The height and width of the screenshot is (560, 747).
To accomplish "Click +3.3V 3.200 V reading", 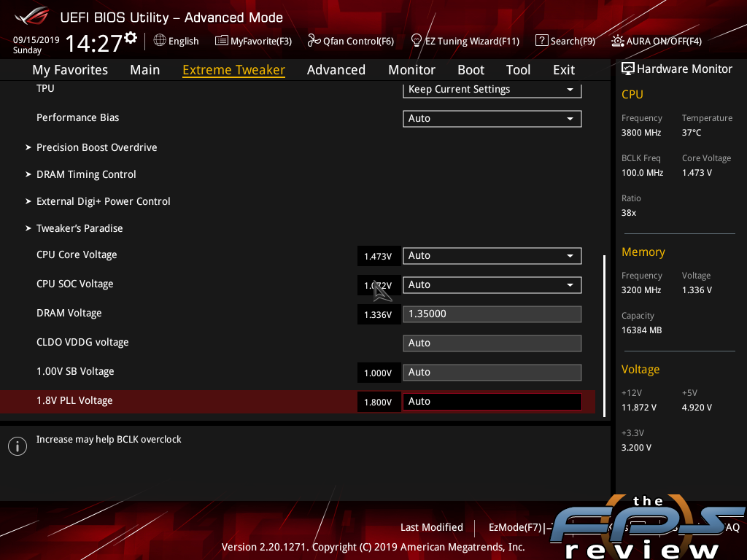I will 636,448.
